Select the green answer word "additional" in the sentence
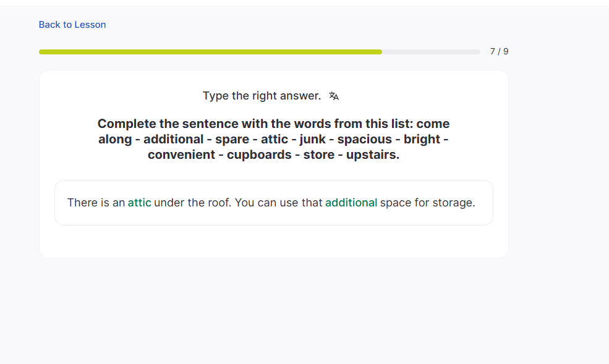The image size is (609, 364). 351,203
